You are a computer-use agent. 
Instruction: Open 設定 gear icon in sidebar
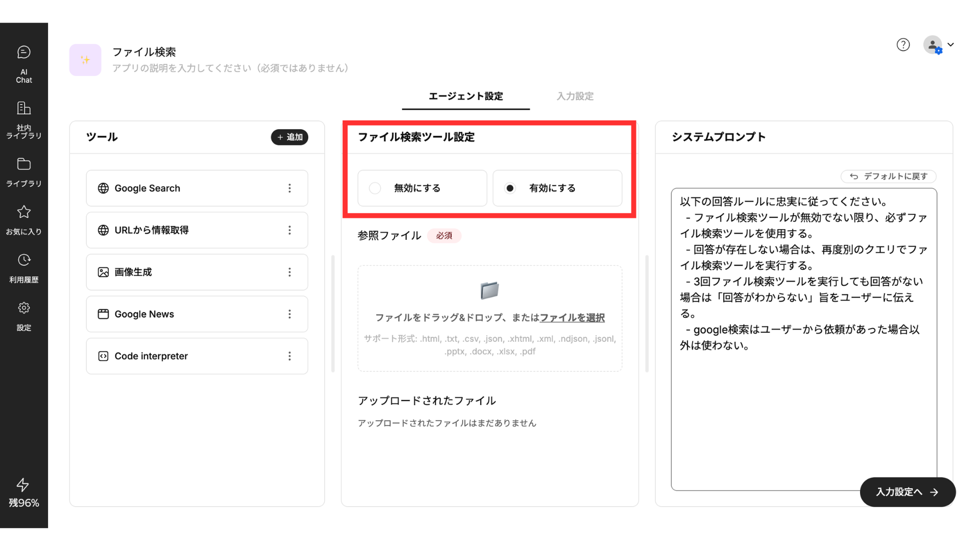pyautogui.click(x=23, y=308)
